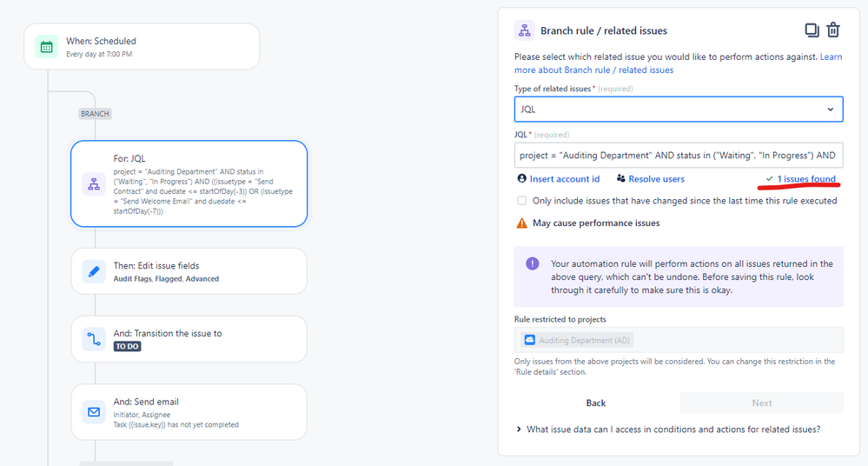Click the branch icon in For: JQL card
This screenshot has height=466, width=868.
point(94,184)
